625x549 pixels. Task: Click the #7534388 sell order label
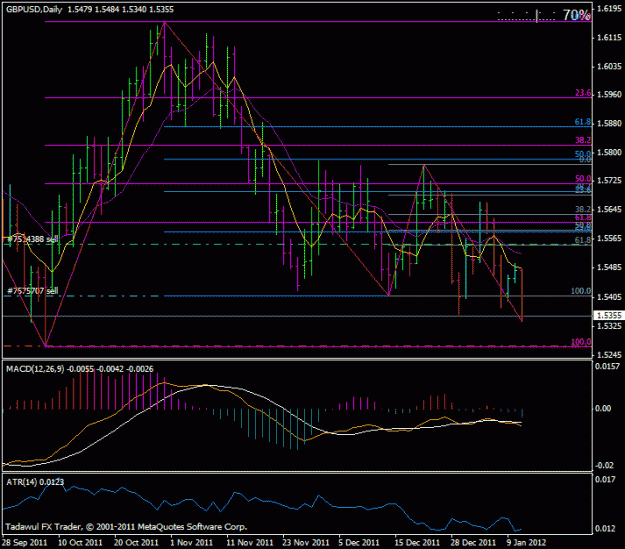coord(33,239)
